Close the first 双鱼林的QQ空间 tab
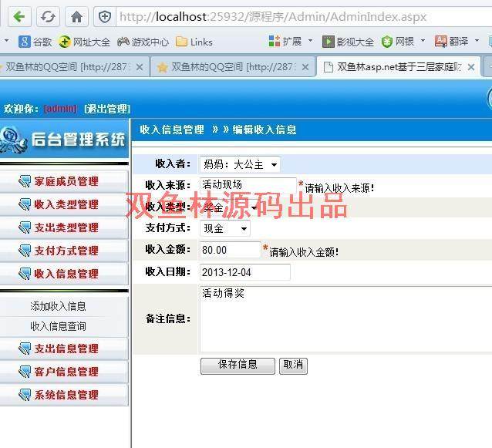 point(140,67)
